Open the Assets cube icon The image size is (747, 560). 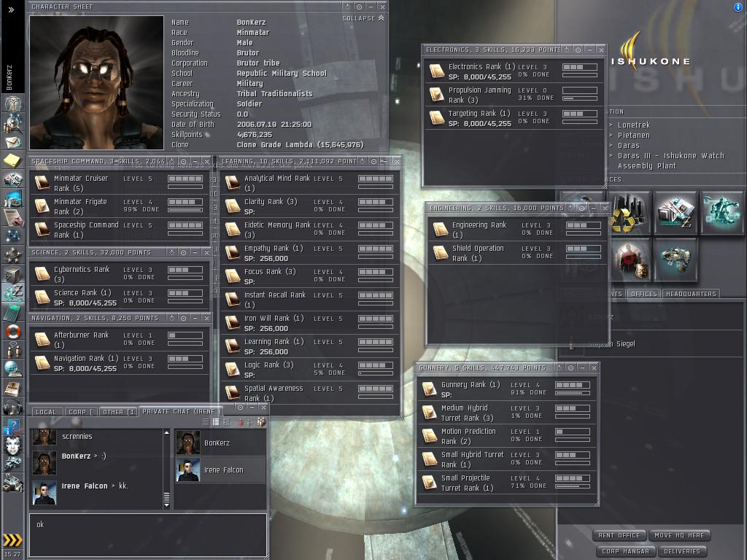coord(13,274)
